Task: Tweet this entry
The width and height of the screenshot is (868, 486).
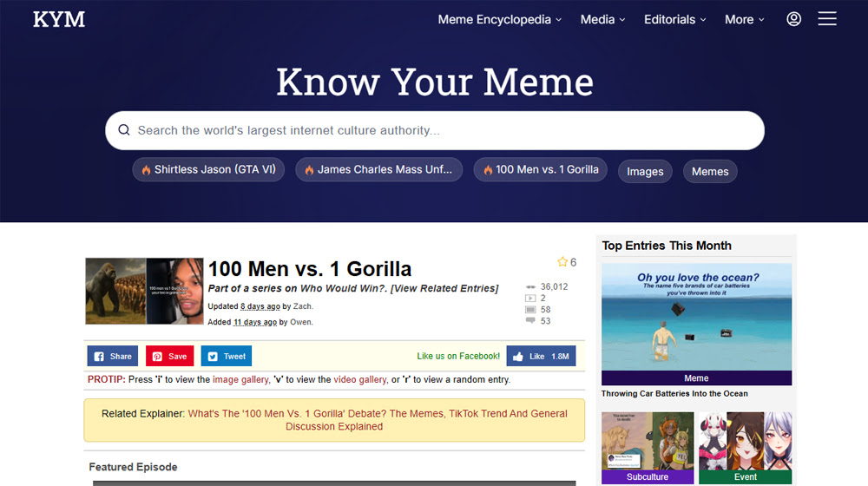Action: pyautogui.click(x=227, y=356)
